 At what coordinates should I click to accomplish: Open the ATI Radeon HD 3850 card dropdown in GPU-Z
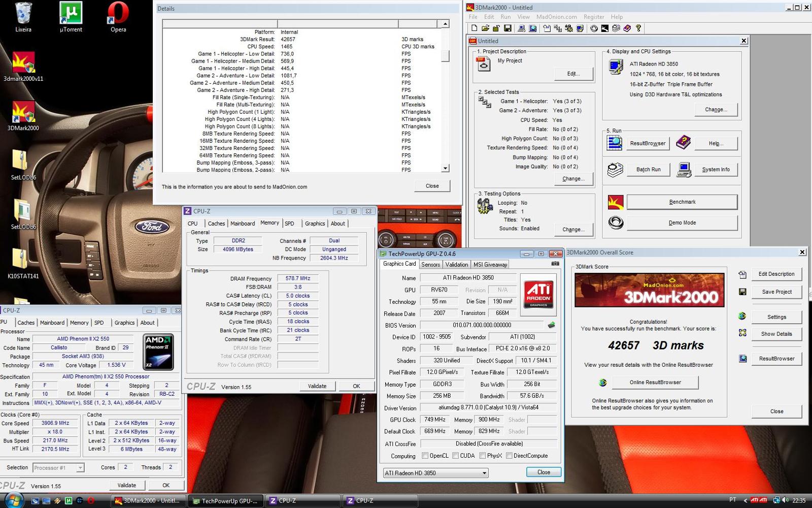435,473
